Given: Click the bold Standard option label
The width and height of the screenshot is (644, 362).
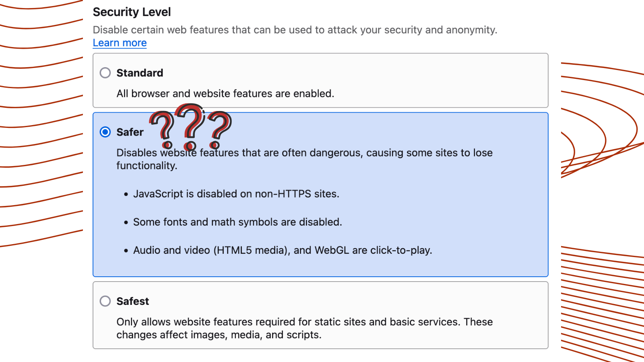Looking at the screenshot, I should click(x=140, y=73).
